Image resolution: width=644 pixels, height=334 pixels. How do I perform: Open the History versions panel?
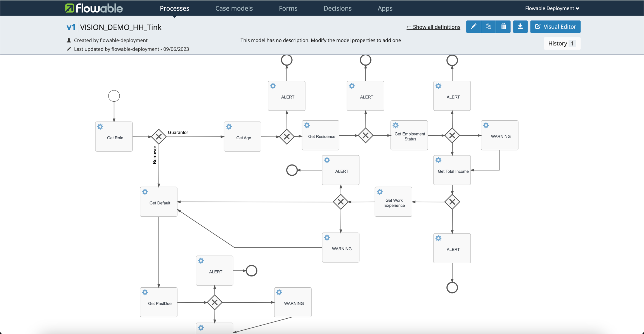click(x=562, y=43)
